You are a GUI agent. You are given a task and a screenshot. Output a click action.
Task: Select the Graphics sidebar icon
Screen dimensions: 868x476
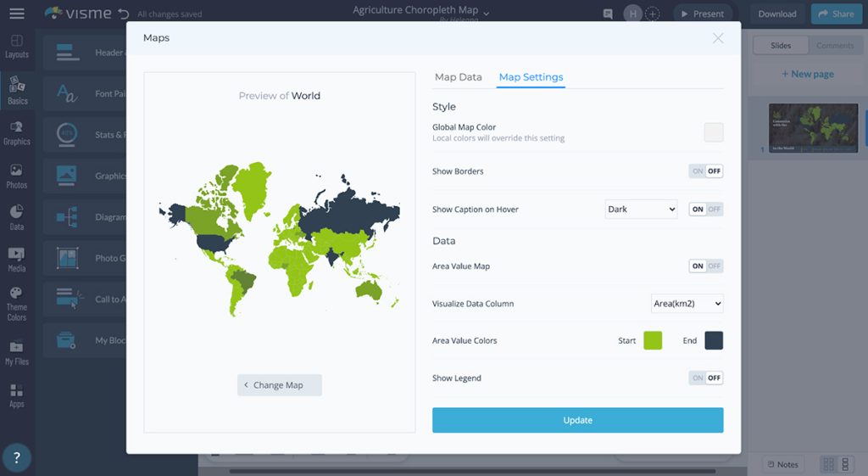(17, 132)
